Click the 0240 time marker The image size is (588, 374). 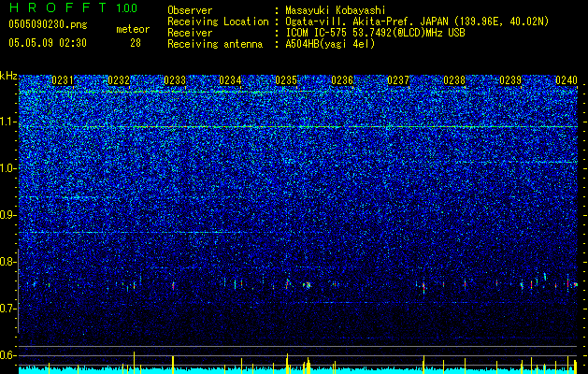coord(566,80)
